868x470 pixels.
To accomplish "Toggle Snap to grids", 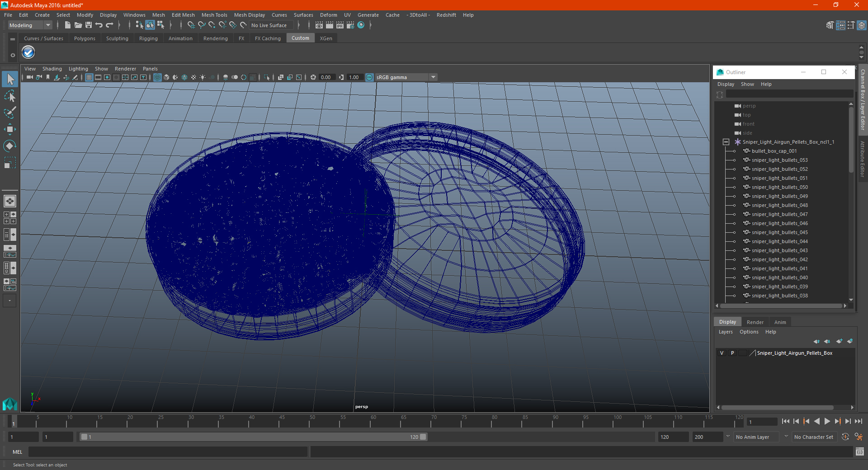I will click(x=191, y=25).
